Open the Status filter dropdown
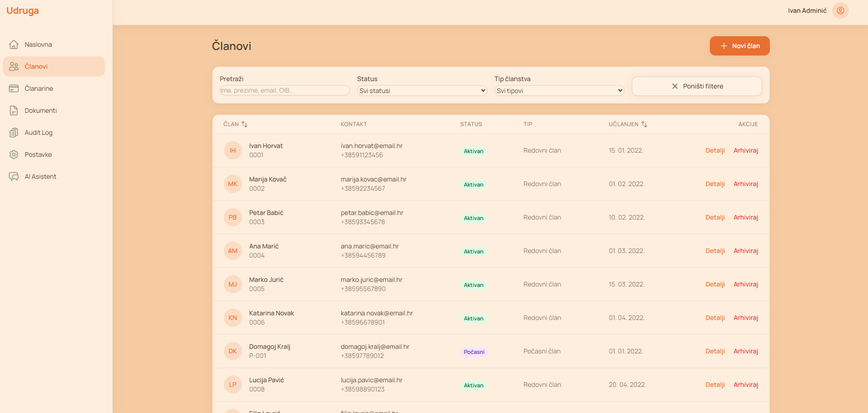This screenshot has width=868, height=413. [421, 91]
